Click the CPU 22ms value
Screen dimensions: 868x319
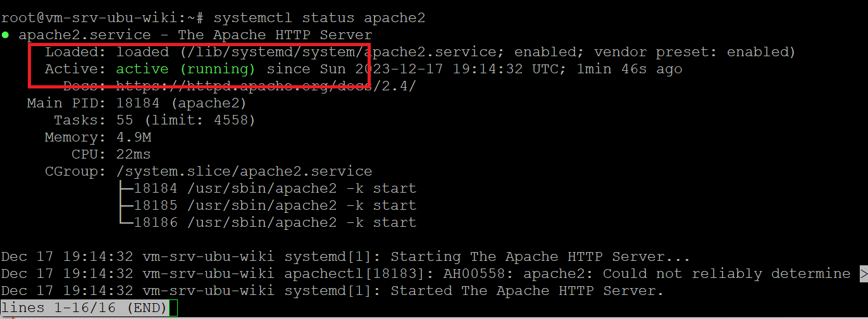[133, 155]
